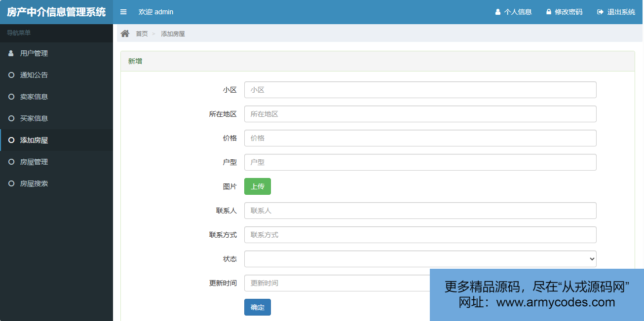644x321 pixels.
Task: Click the 图片 field label
Action: click(x=230, y=186)
